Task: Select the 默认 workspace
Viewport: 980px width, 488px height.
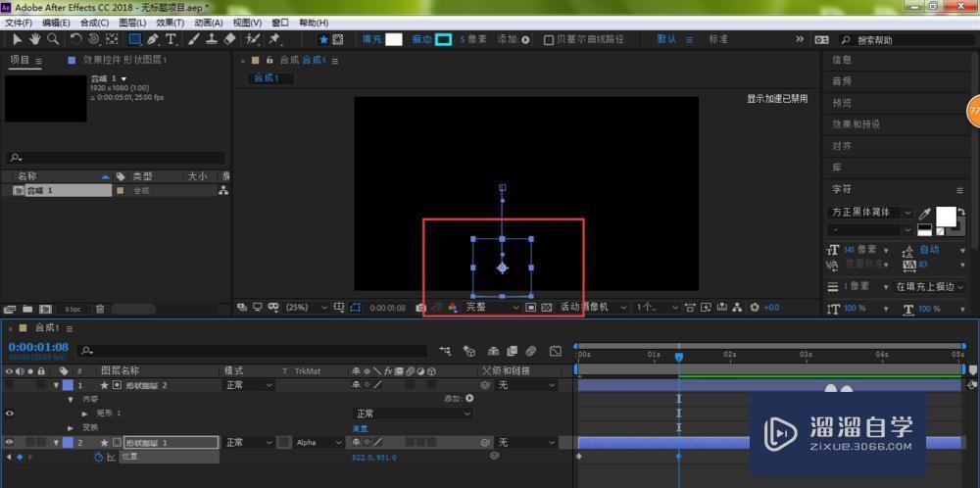Action: (x=666, y=39)
